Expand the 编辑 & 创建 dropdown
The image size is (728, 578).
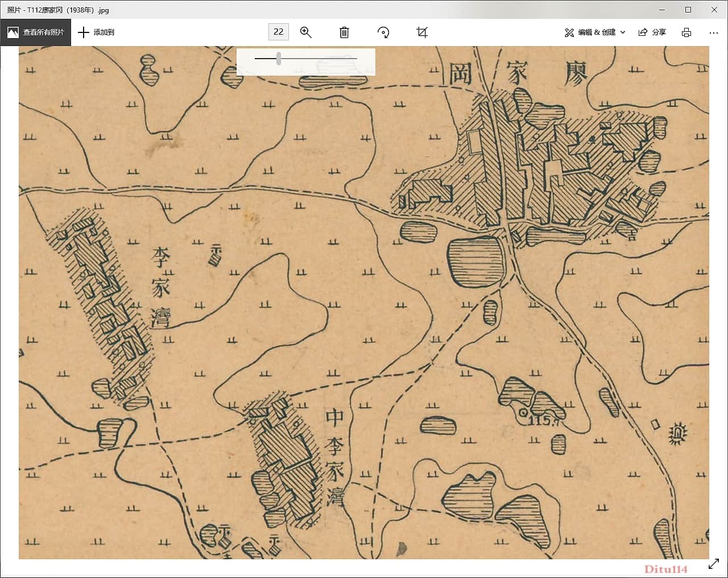(x=595, y=32)
